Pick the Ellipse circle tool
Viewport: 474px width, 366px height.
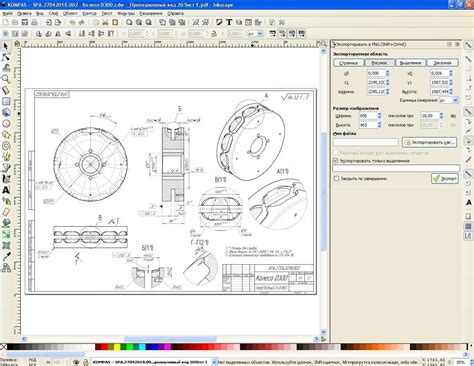pyautogui.click(x=6, y=123)
